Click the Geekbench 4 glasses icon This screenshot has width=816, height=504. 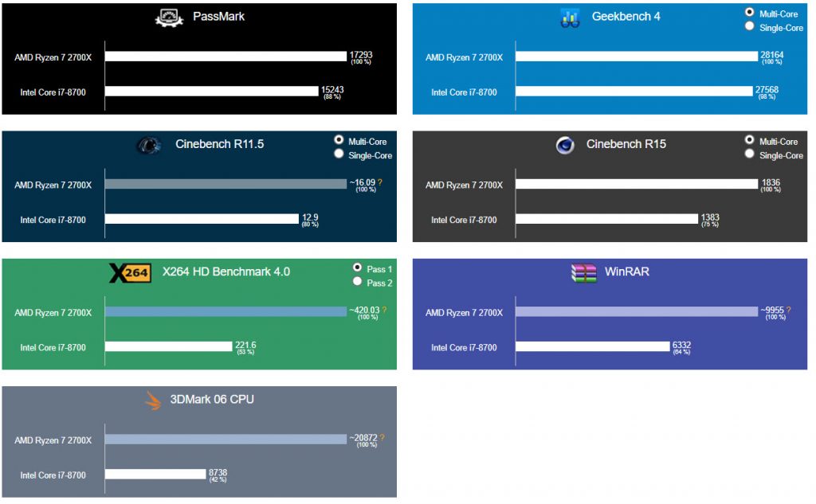[x=569, y=18]
